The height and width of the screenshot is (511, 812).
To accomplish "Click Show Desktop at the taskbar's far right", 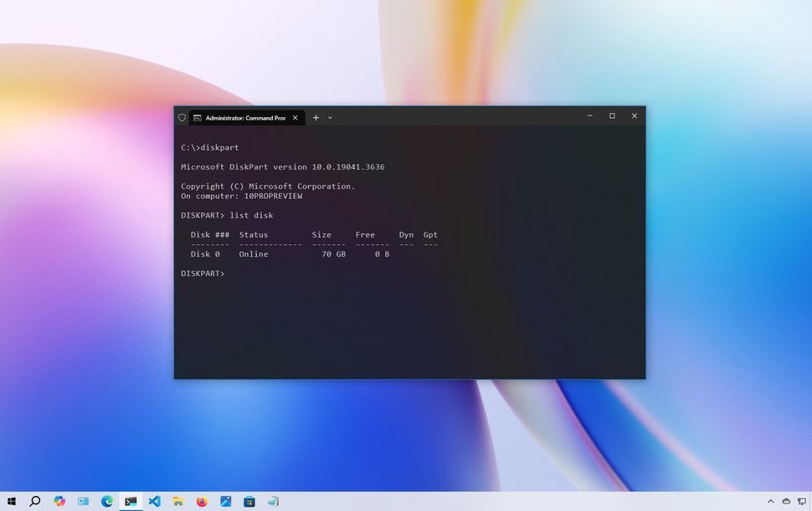I will click(x=810, y=501).
